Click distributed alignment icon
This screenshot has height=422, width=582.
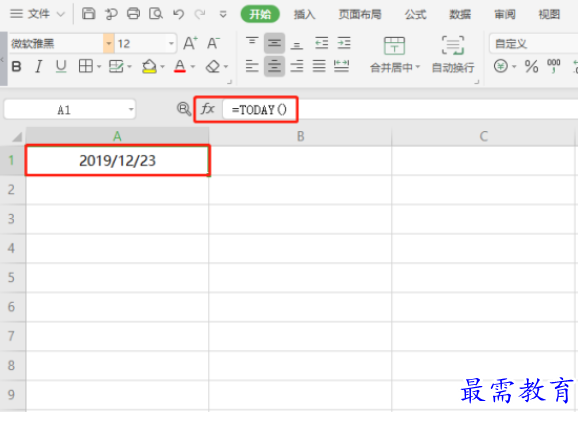pos(341,66)
